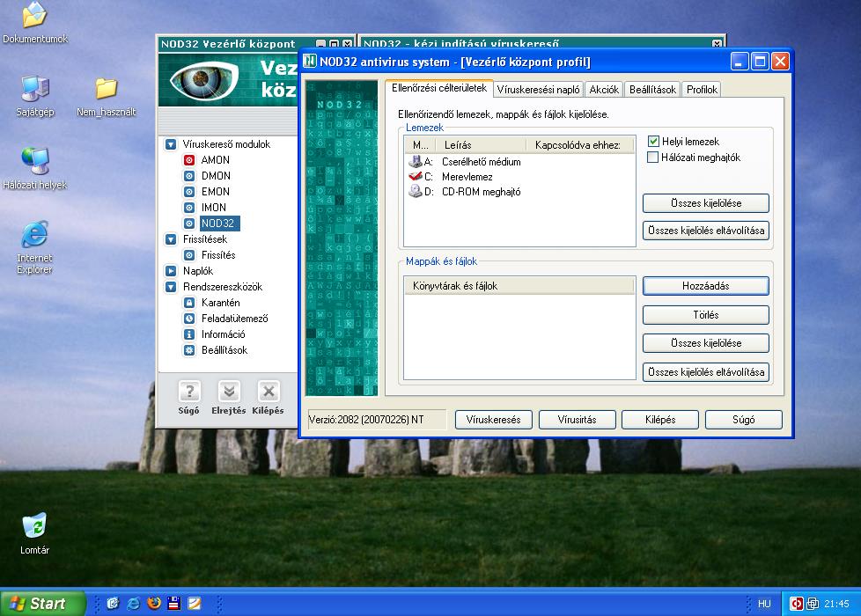Collapse the Rendszereszközök group
Image resolution: width=861 pixels, height=616 pixels.
pyautogui.click(x=171, y=287)
